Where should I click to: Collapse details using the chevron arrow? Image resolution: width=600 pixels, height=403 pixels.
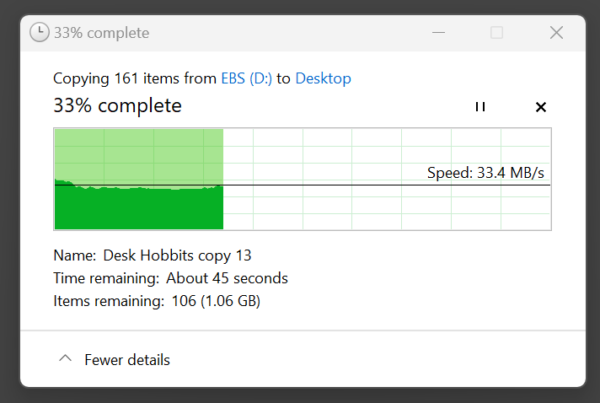64,359
